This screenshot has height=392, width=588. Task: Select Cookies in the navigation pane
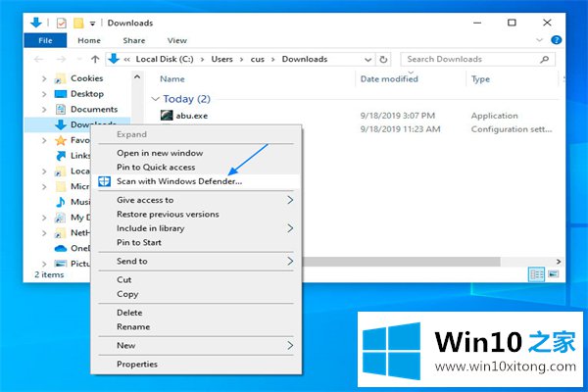(x=86, y=78)
